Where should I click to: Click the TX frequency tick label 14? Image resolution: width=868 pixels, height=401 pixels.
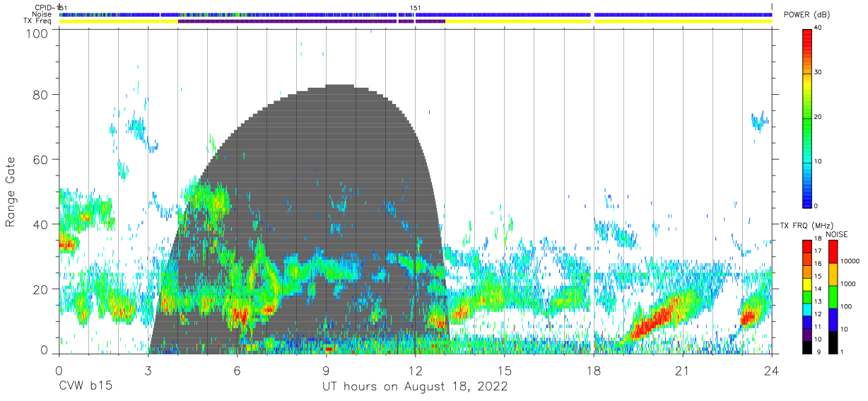[x=819, y=289]
